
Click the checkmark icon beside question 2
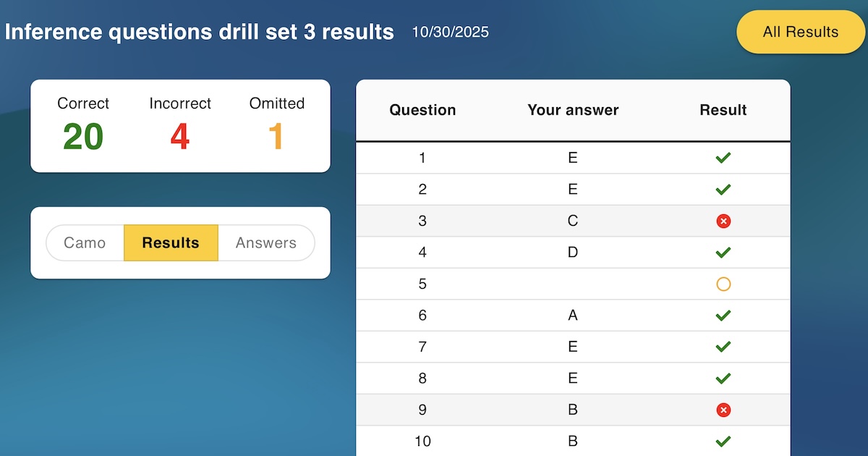[723, 189]
